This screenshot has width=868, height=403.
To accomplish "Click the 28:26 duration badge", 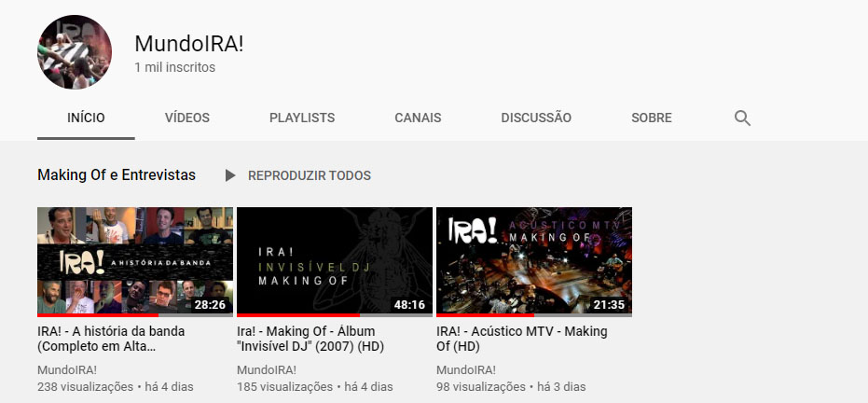I will tap(210, 304).
